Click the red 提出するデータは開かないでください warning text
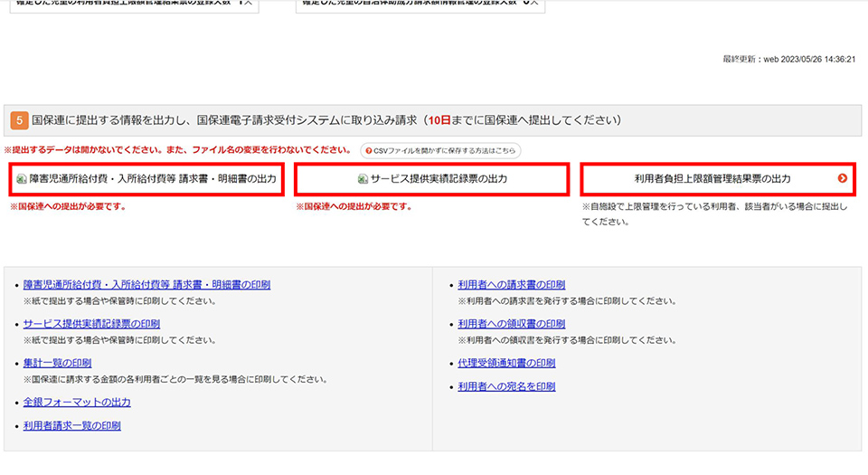The image size is (868, 475). 178,150
